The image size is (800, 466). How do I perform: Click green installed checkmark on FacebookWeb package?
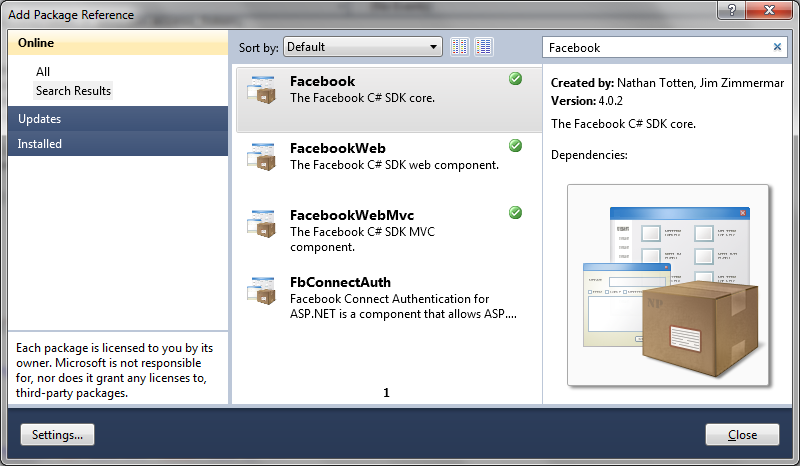click(x=515, y=145)
